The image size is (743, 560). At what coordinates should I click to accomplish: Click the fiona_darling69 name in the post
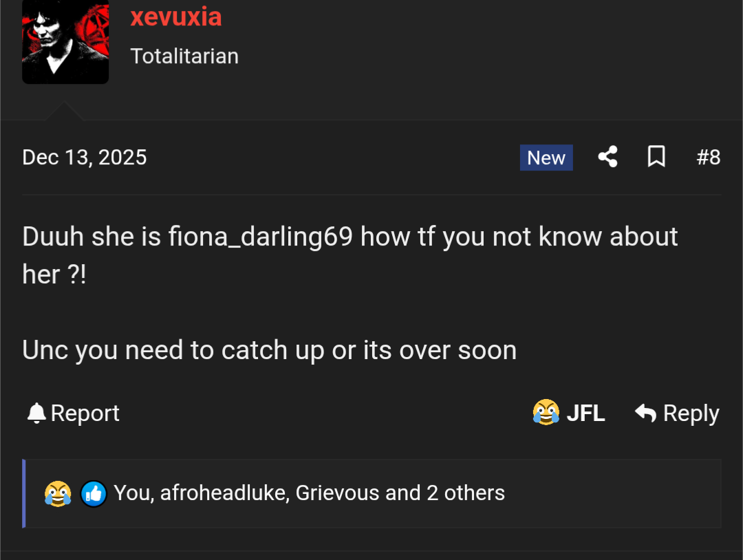pos(261,237)
